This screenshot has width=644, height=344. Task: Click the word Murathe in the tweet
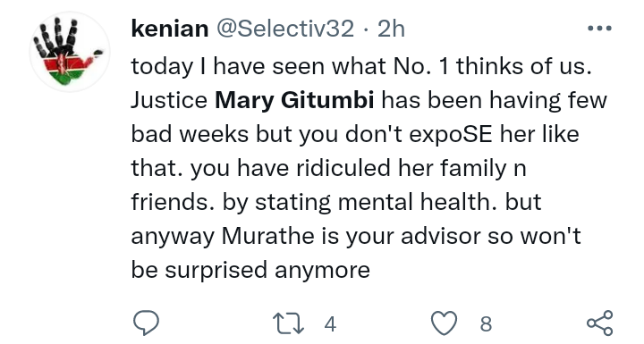click(x=268, y=236)
